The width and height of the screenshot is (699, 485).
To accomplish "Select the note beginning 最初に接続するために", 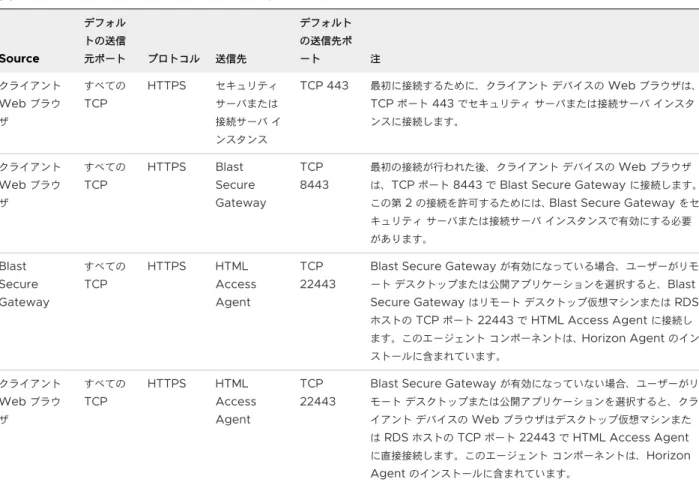I will coord(533,103).
